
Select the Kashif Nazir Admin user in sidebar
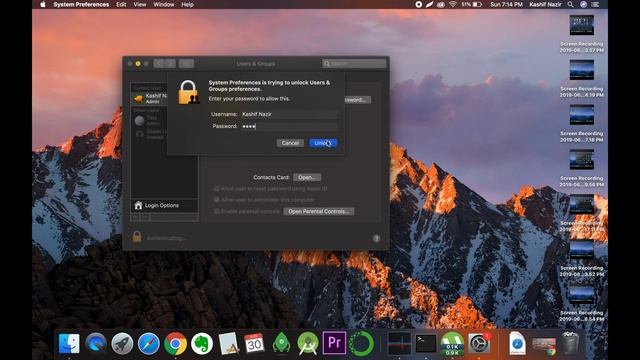coord(149,98)
